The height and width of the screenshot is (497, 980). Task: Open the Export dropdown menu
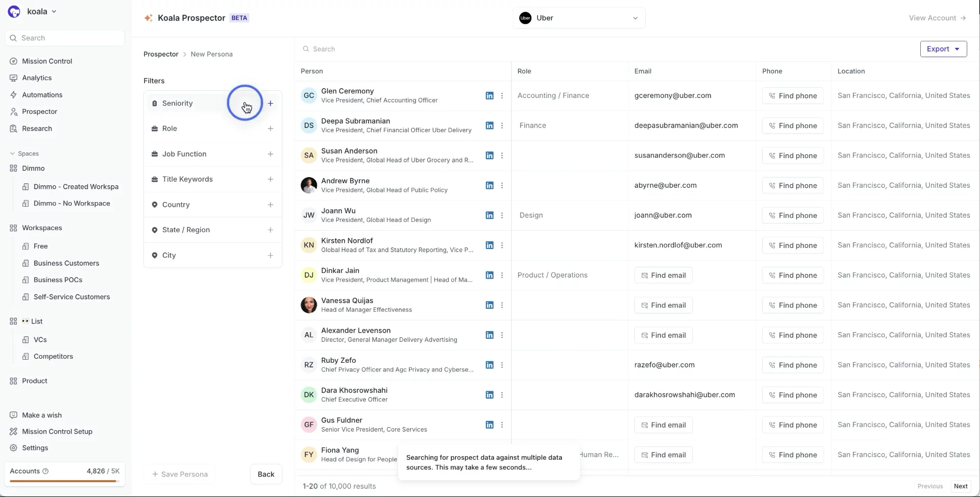pos(943,49)
